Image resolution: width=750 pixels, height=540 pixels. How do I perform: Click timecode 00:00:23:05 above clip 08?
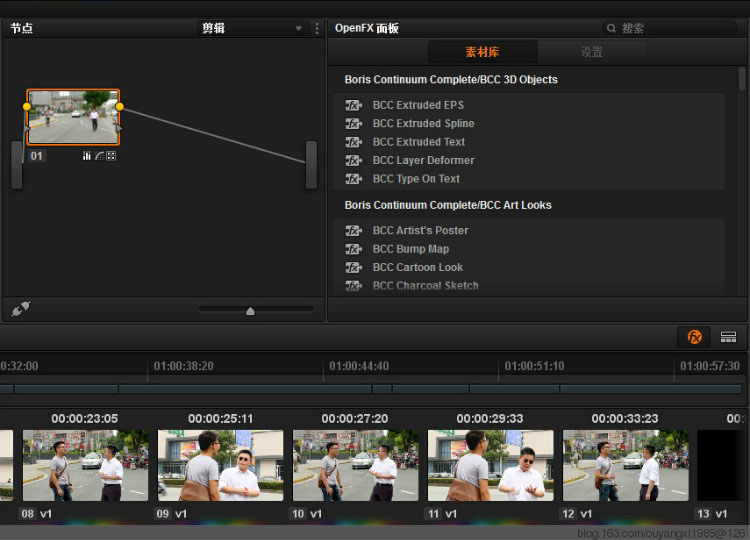click(85, 419)
